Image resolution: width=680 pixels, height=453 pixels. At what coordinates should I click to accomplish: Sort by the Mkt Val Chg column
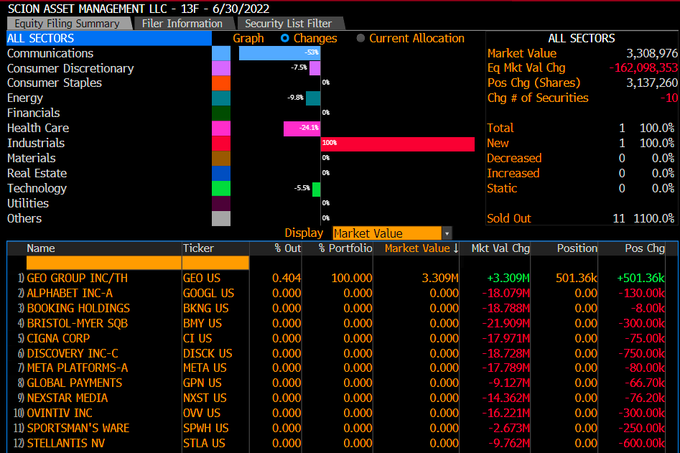500,248
